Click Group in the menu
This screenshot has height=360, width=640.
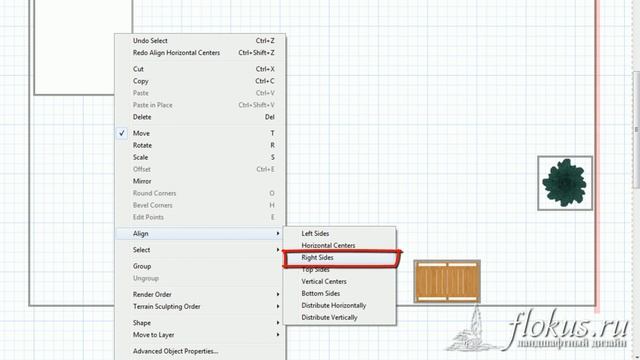(x=200, y=266)
